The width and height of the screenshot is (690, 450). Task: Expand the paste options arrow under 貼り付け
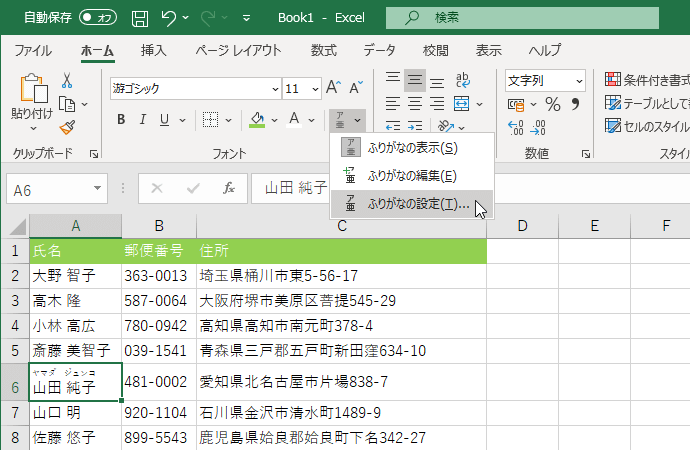coord(33,128)
